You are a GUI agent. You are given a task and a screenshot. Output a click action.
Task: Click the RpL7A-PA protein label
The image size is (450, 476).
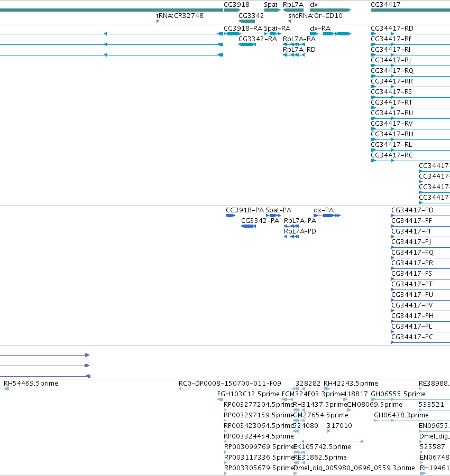coord(300,221)
